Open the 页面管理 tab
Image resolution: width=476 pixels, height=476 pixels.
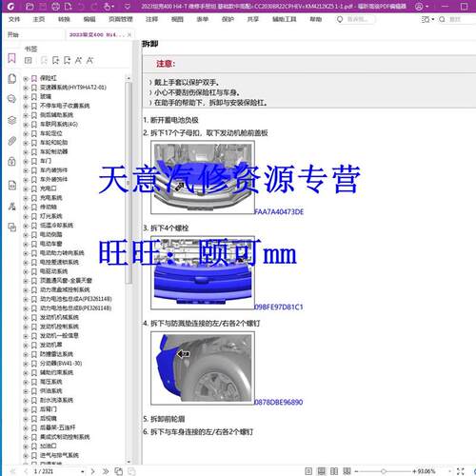(120, 19)
